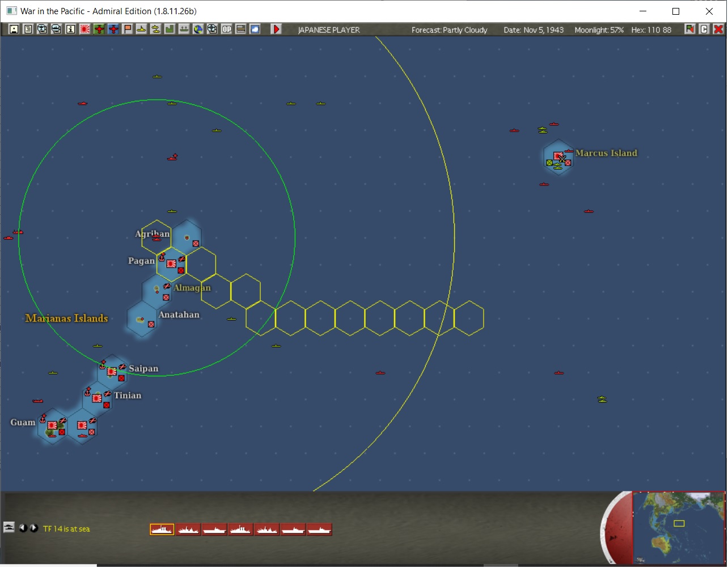The width and height of the screenshot is (728, 568).
Task: Click the 'Hex: 110 88' readout
Action: 651,30
